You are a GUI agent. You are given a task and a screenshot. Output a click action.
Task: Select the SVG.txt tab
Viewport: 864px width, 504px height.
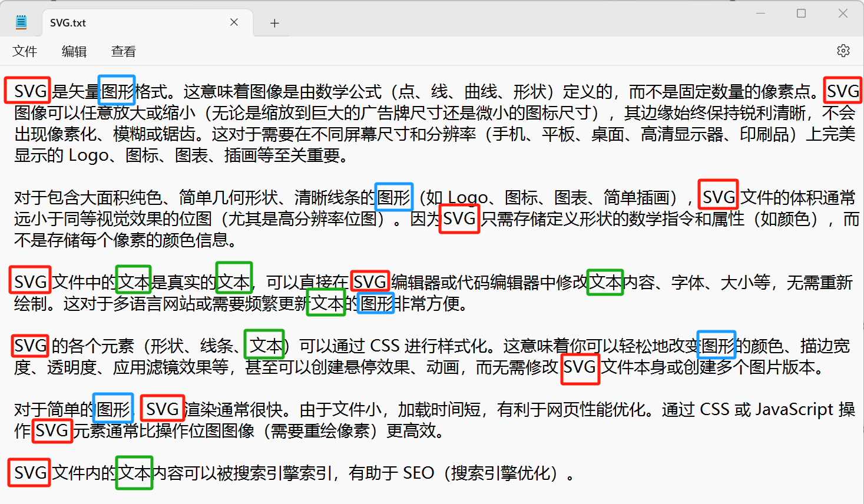click(x=118, y=22)
